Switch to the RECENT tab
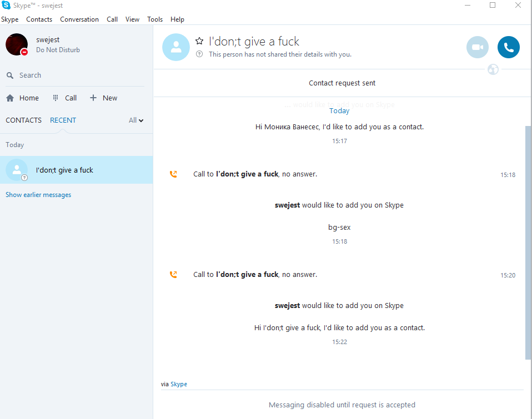The width and height of the screenshot is (532, 419). [x=63, y=120]
